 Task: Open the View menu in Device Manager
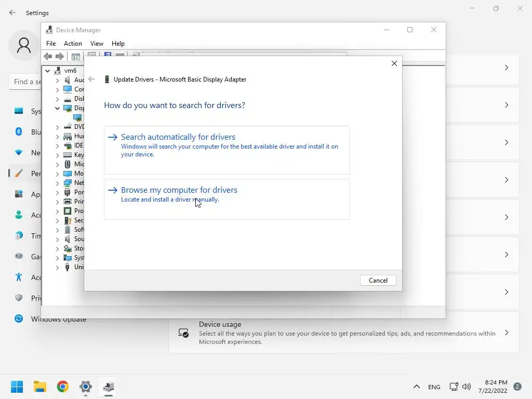[97, 44]
